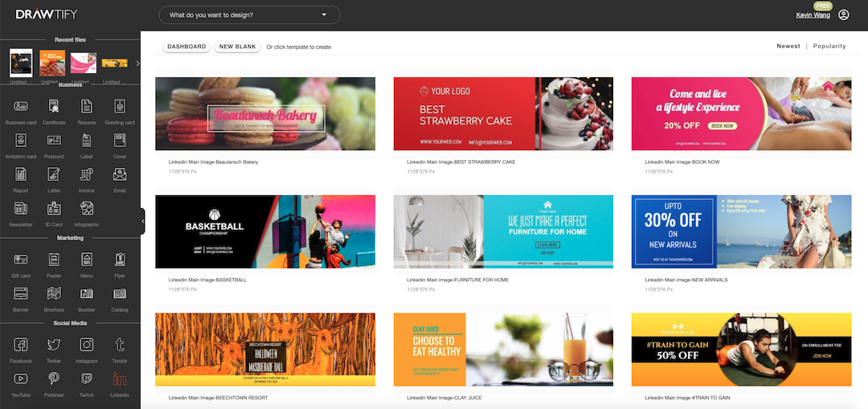868x409 pixels.
Task: Select the Pinterest icon
Action: (x=54, y=378)
